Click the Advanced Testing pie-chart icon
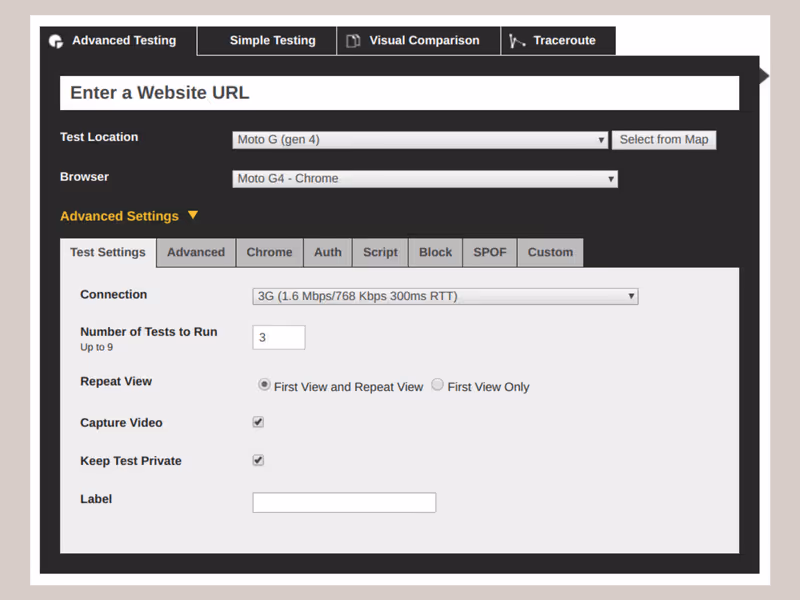Image resolution: width=800 pixels, height=600 pixels. 57,42
